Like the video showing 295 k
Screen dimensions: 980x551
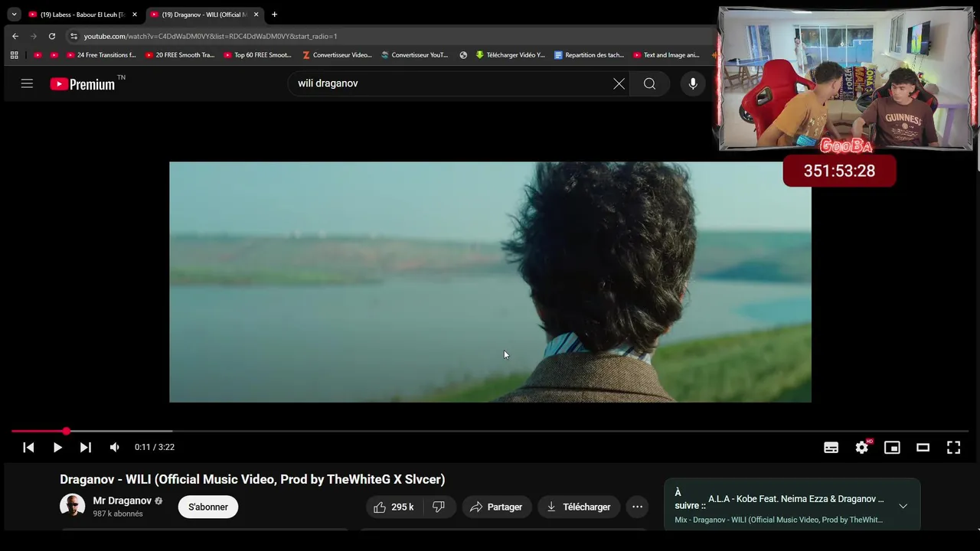(394, 507)
